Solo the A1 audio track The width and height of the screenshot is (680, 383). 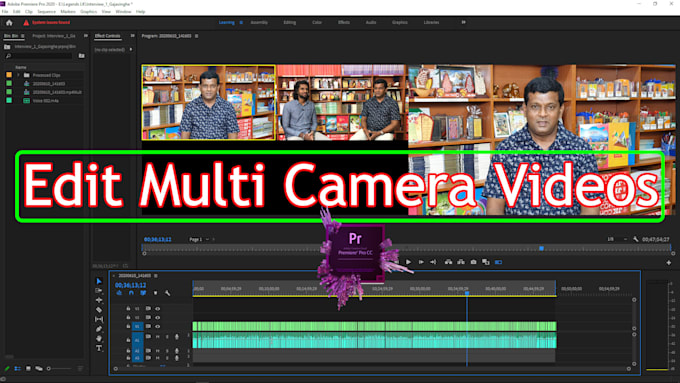click(x=167, y=337)
